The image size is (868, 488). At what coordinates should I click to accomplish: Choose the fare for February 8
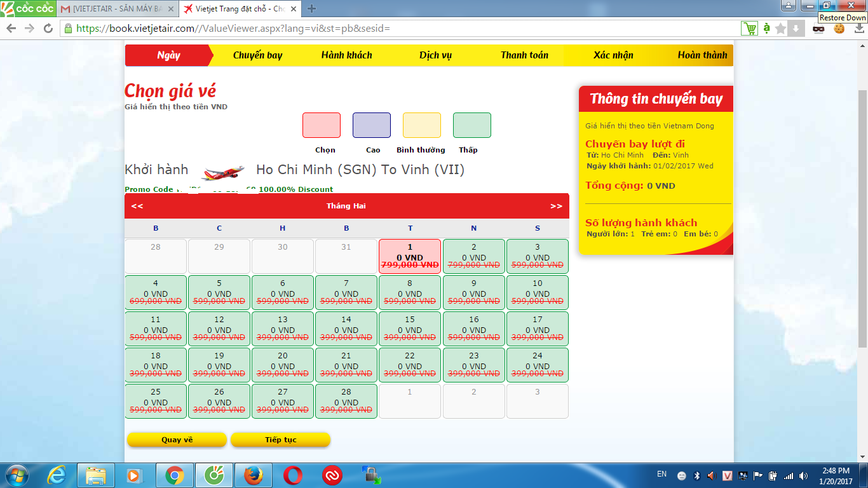[x=410, y=292]
